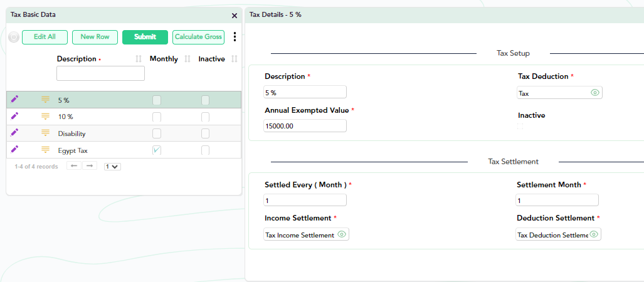
Task: Toggle Inactive checkbox for 5 % row
Action: [205, 100]
